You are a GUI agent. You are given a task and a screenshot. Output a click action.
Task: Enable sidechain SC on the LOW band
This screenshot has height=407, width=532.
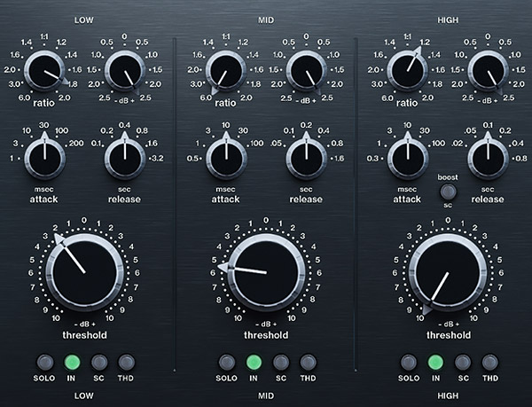pos(99,363)
